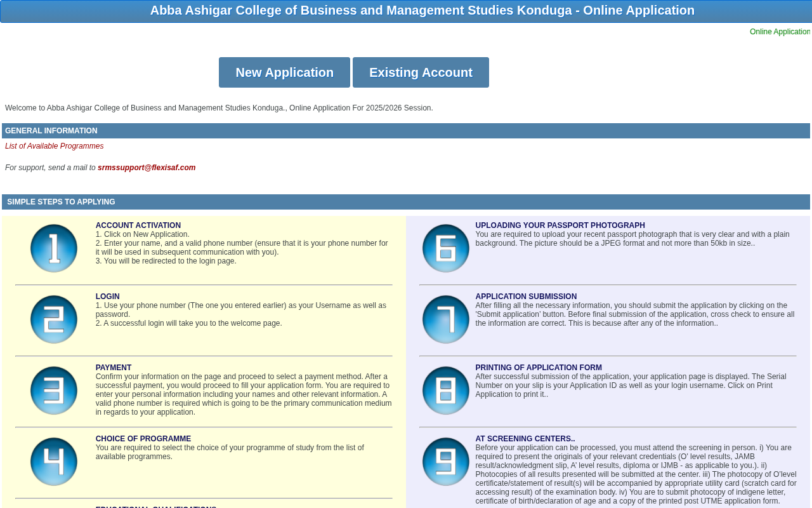Click the General Information section header
Image resolution: width=812 pixels, height=508 pixels.
(x=406, y=131)
